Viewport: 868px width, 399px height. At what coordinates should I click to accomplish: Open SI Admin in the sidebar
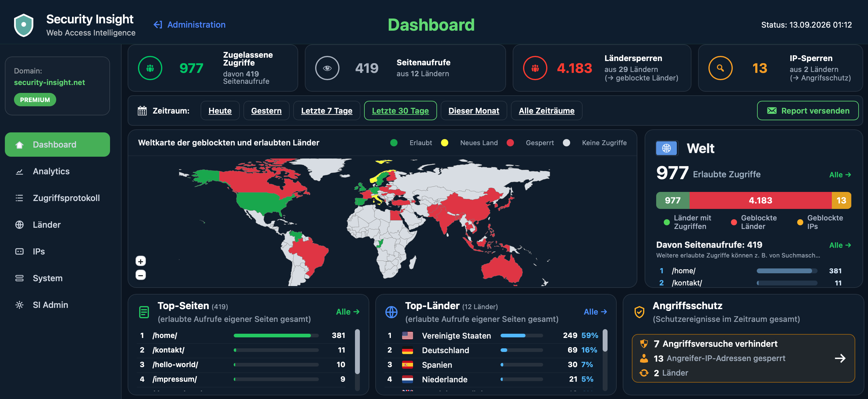[57, 305]
